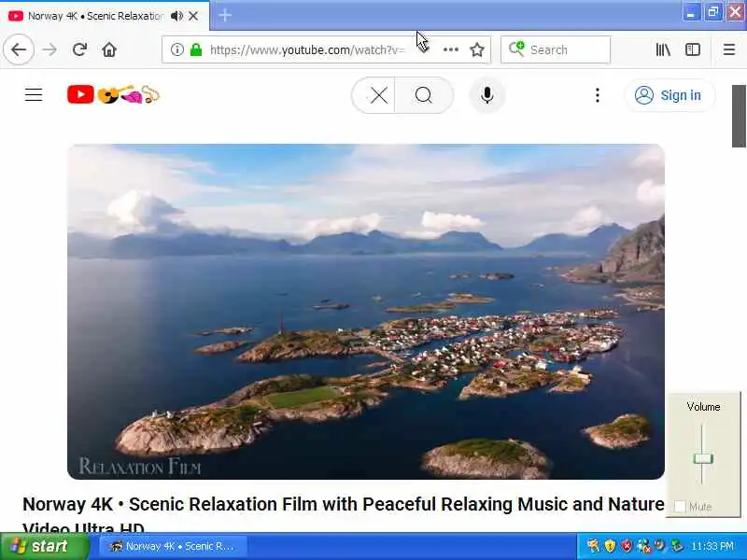747x560 pixels.
Task: Toggle the browser sidebar panel
Action: click(x=693, y=49)
